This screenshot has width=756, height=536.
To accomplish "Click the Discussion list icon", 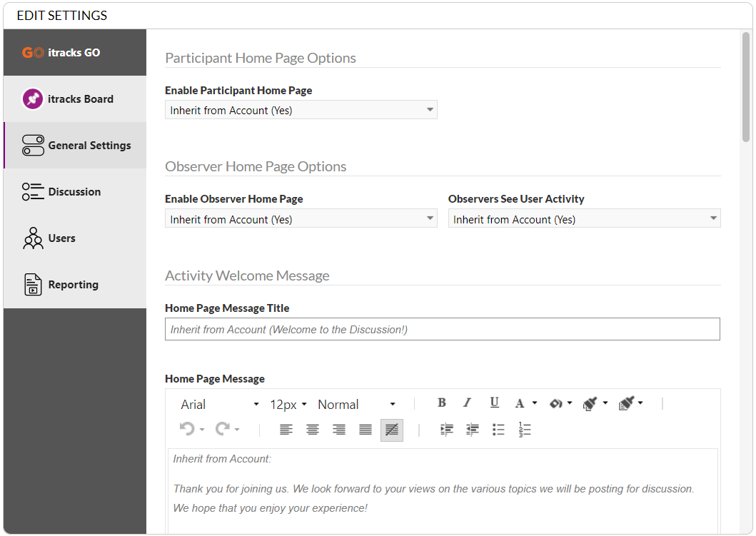I will click(33, 191).
